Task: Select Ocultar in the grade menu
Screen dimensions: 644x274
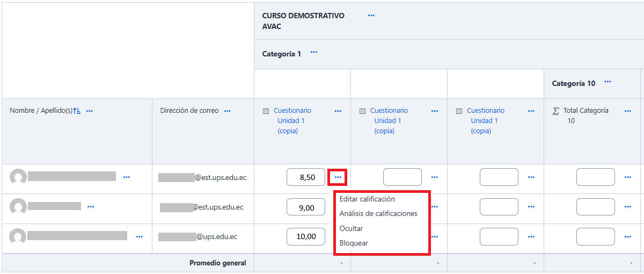Action: click(x=351, y=228)
